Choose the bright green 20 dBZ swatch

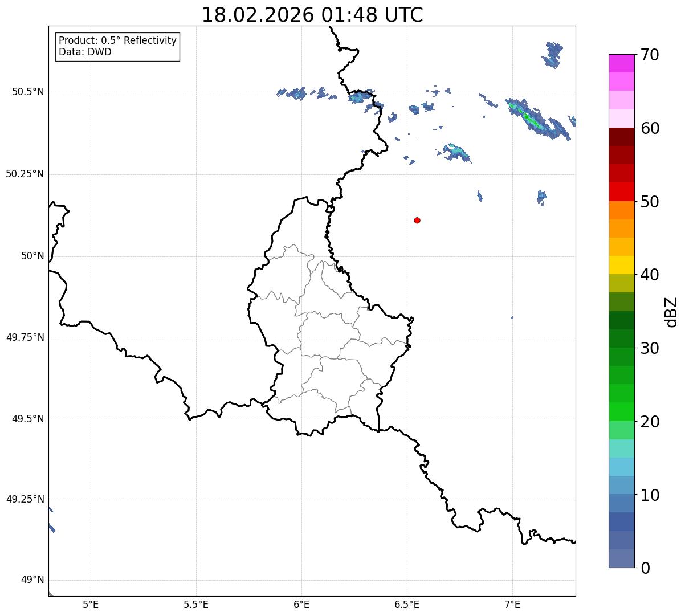coord(625,411)
